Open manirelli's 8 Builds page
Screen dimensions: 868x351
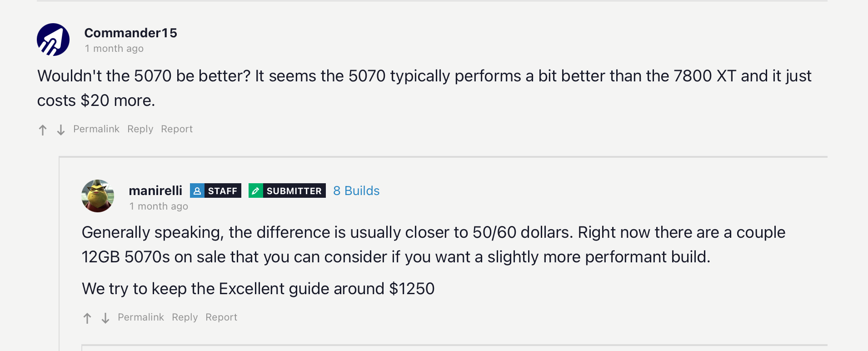point(356,191)
